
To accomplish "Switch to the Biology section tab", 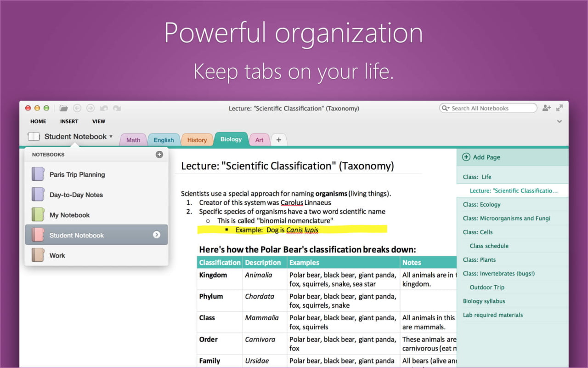I will coord(231,138).
